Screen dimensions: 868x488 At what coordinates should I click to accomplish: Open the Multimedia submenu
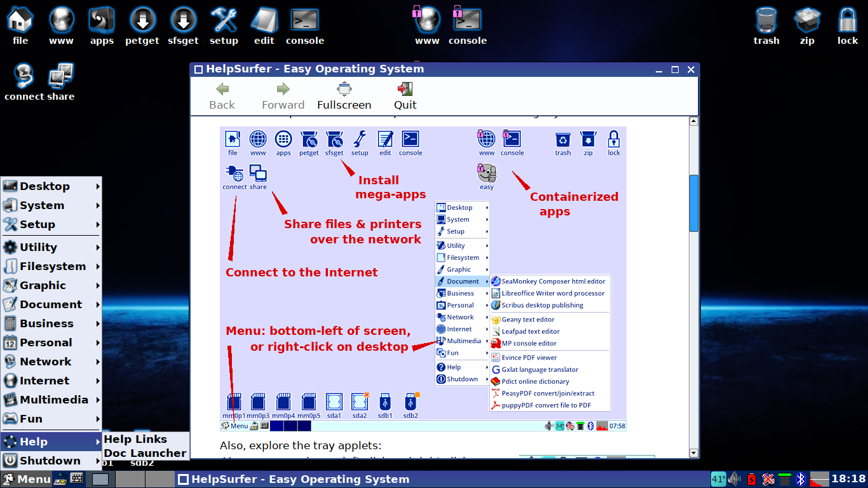(x=51, y=400)
